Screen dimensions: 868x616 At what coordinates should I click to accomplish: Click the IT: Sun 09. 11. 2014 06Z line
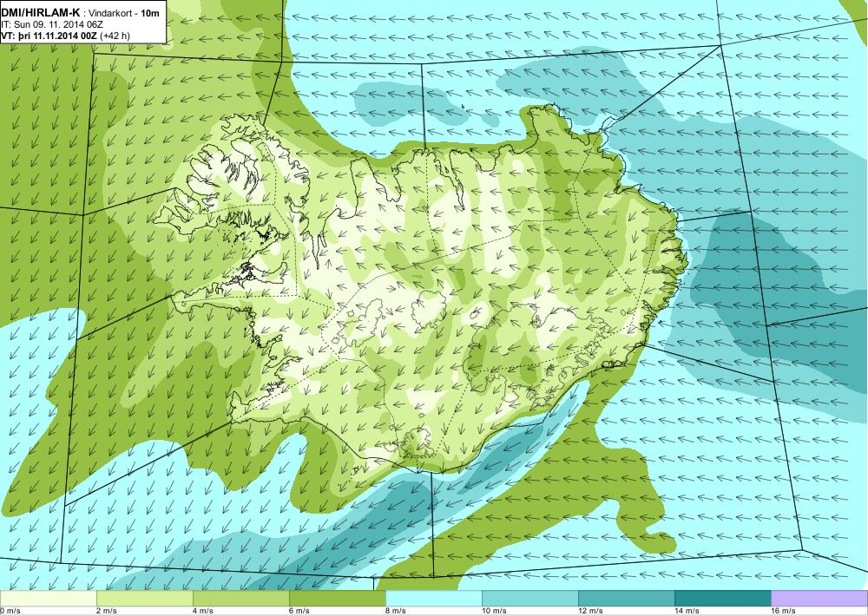[52, 25]
